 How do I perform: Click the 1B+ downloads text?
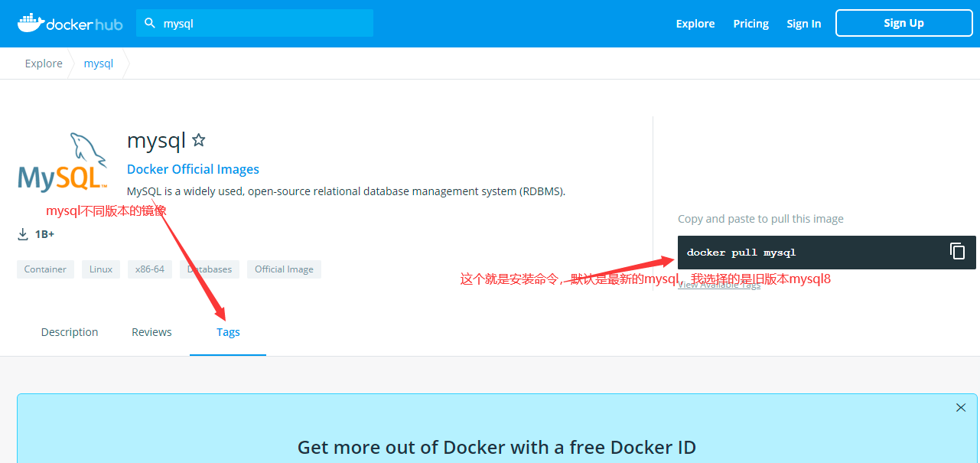(44, 234)
